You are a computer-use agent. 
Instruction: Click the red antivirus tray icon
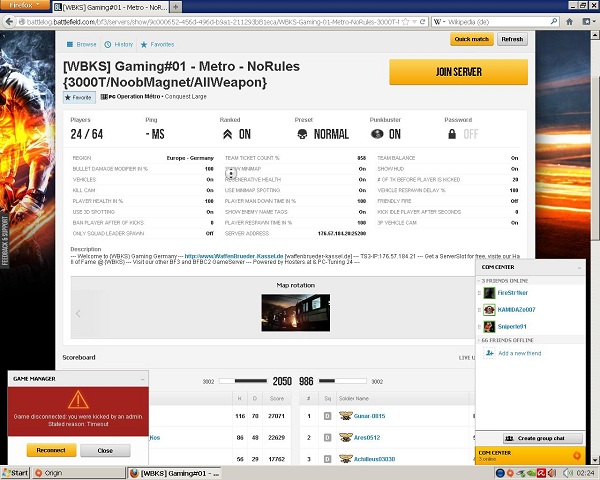[x=541, y=473]
